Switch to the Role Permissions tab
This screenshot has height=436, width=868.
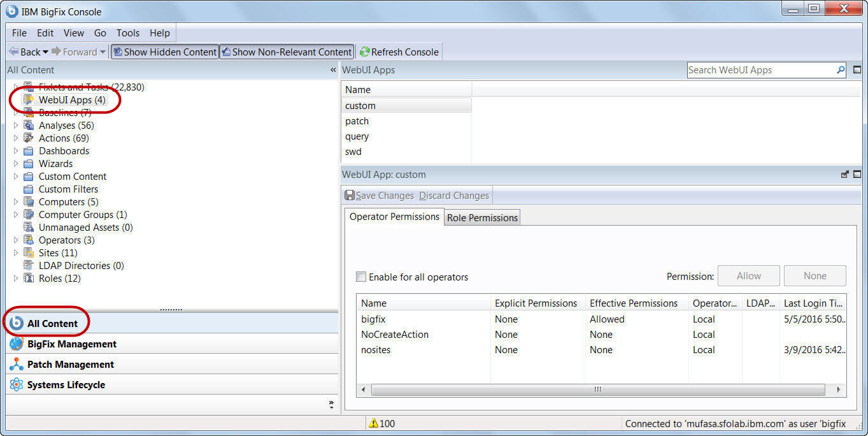(481, 217)
